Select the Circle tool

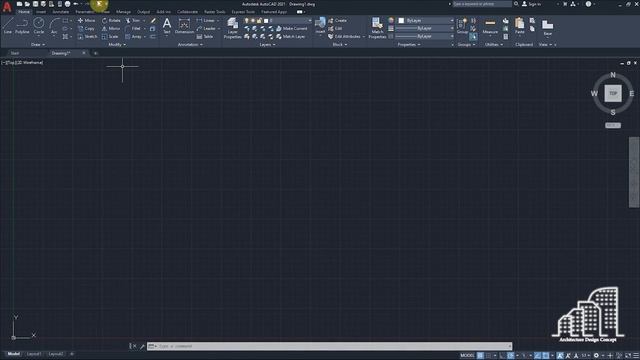pos(39,26)
